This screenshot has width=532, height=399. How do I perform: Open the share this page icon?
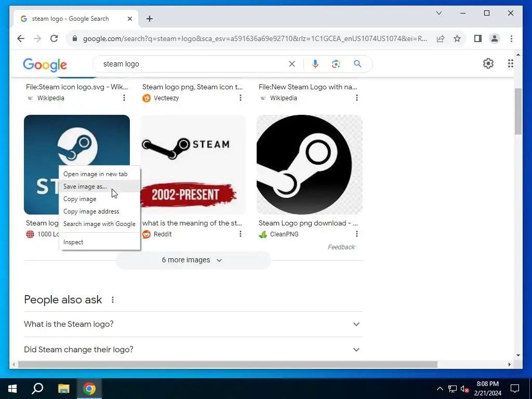point(441,38)
